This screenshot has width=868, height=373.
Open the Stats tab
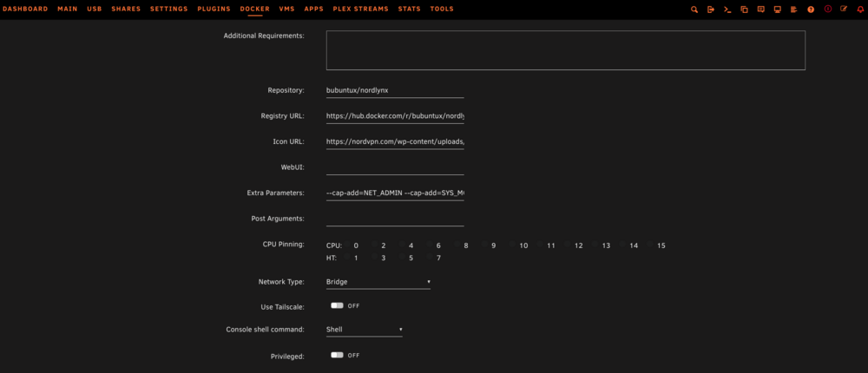coord(409,9)
